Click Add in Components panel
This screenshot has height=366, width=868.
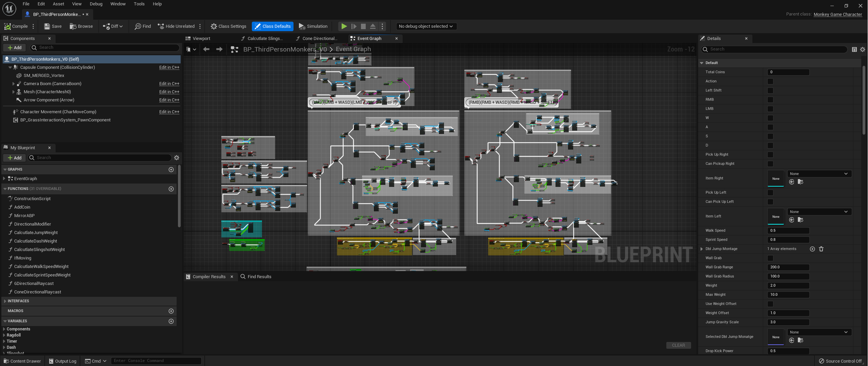pos(14,48)
